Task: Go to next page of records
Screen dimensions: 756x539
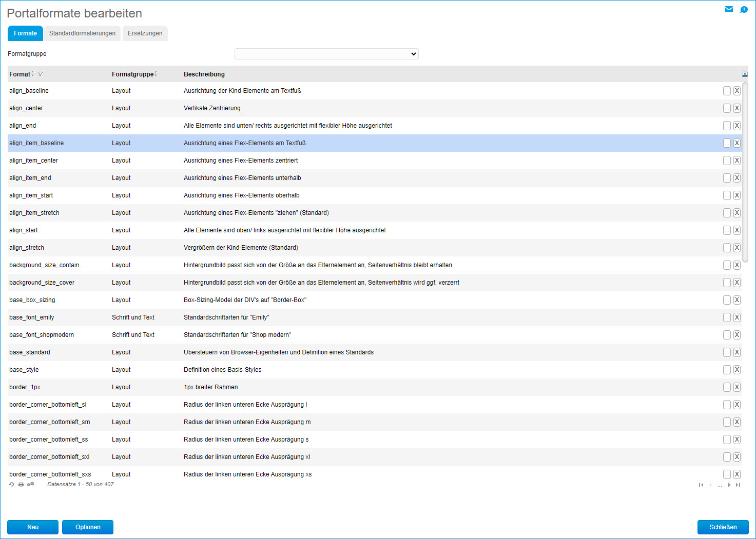Action: click(x=729, y=485)
